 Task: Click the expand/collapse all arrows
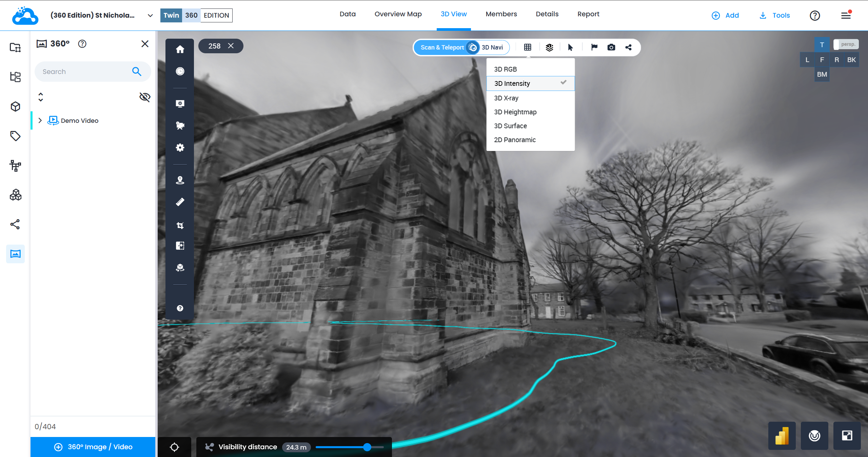[x=41, y=97]
